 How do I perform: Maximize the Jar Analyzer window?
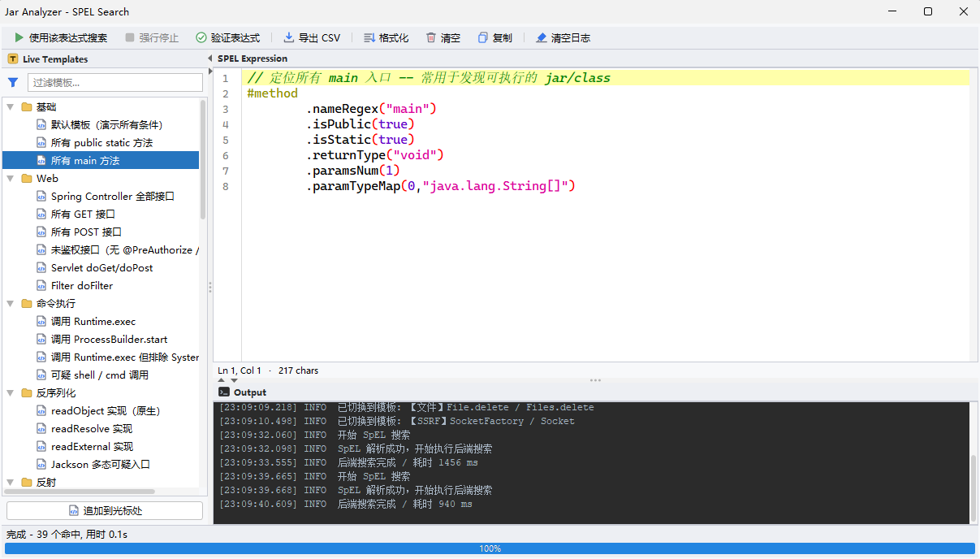(x=928, y=11)
